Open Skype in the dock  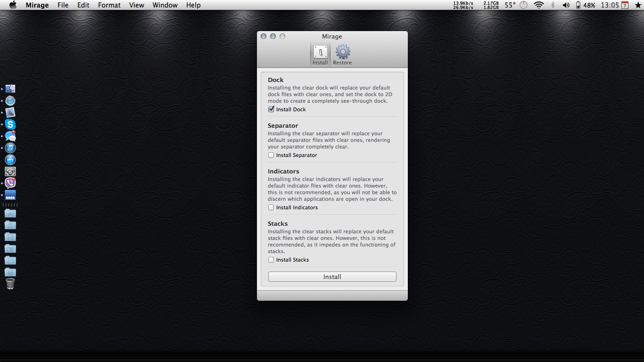pyautogui.click(x=10, y=124)
